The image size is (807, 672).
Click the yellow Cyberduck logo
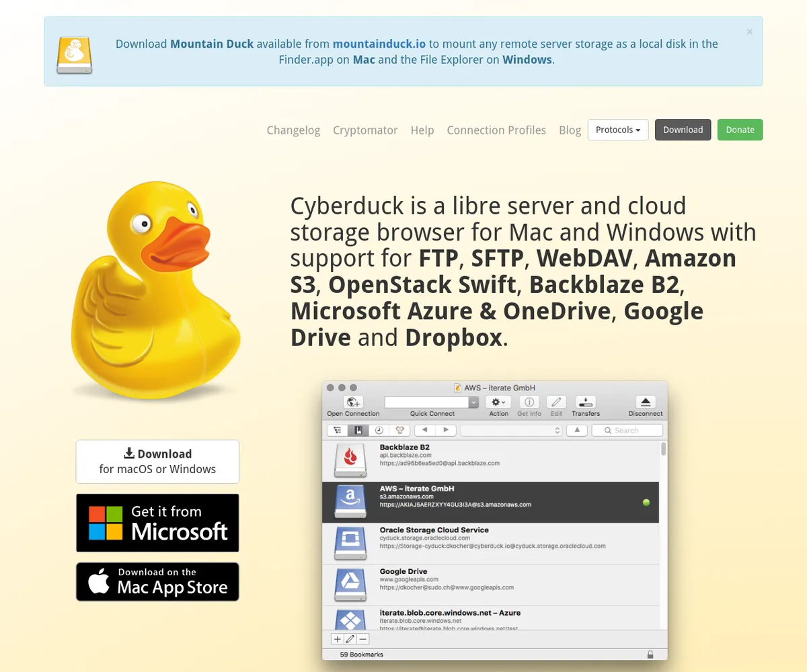click(156, 289)
